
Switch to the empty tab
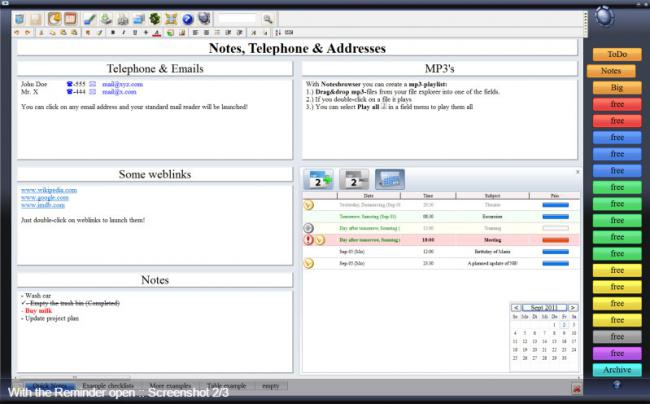270,386
